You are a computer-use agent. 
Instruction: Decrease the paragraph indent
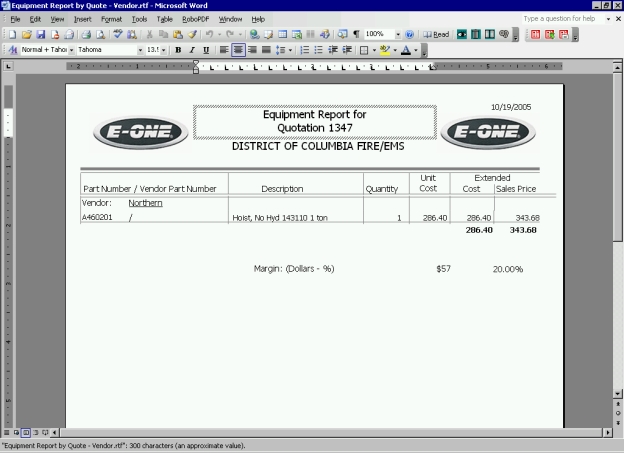(x=333, y=50)
